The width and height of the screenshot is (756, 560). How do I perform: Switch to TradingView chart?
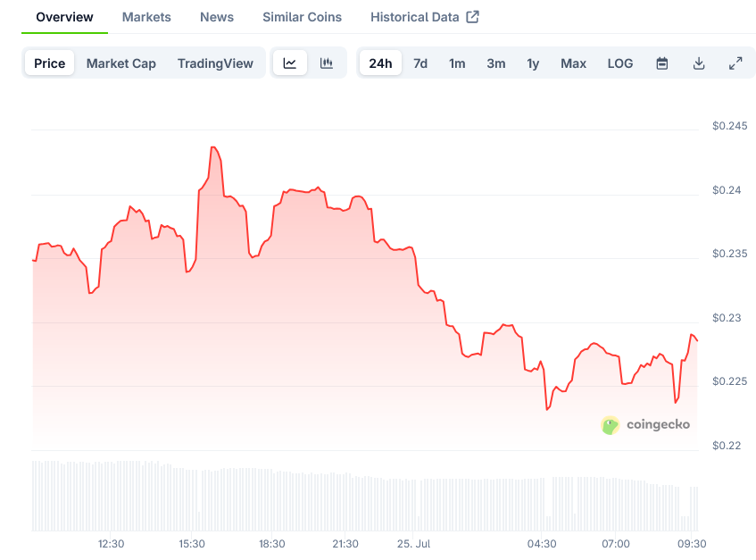click(x=215, y=63)
